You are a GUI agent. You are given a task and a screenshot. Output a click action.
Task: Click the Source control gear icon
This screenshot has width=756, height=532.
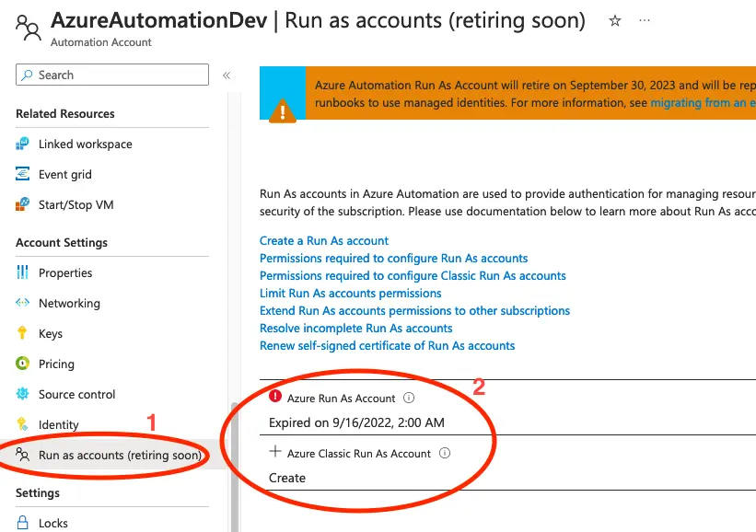click(x=23, y=395)
